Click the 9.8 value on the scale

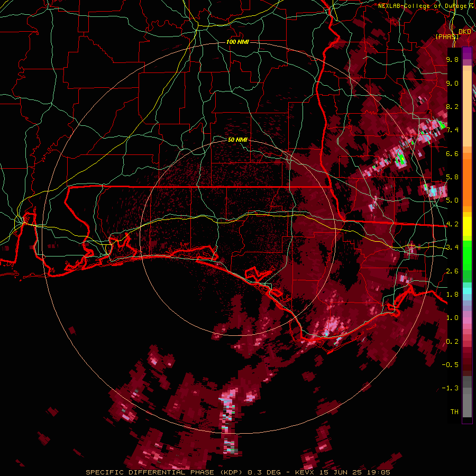pos(452,59)
